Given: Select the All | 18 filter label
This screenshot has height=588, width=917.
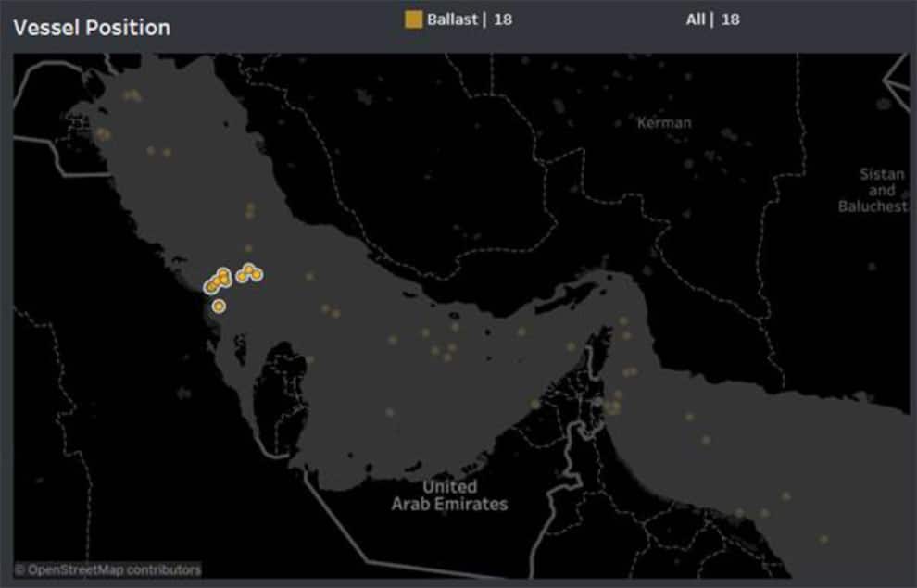Looking at the screenshot, I should [712, 19].
